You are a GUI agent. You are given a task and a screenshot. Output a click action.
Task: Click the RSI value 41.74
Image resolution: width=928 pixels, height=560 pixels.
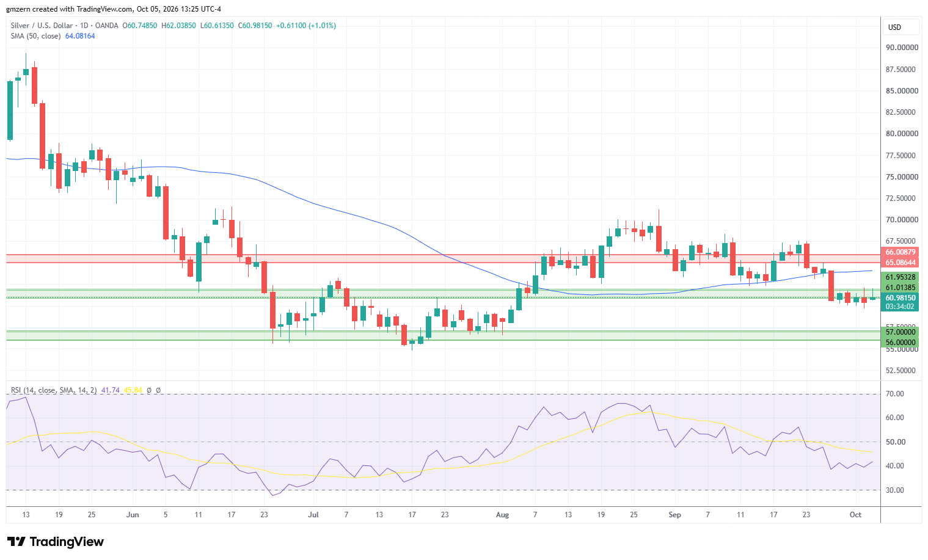(111, 390)
